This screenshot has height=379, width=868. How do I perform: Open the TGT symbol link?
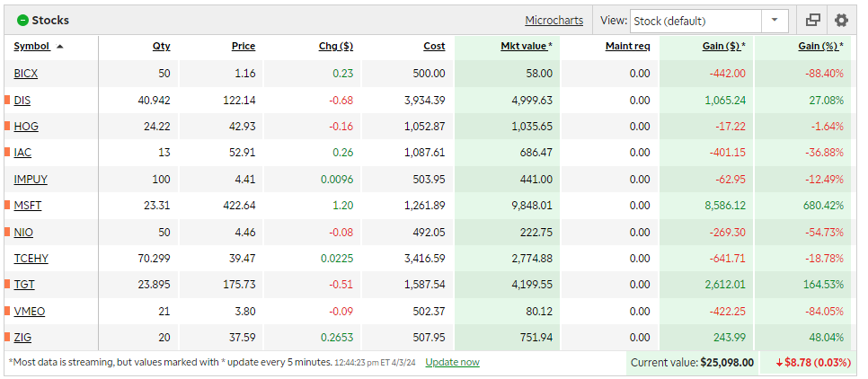pyautogui.click(x=24, y=285)
